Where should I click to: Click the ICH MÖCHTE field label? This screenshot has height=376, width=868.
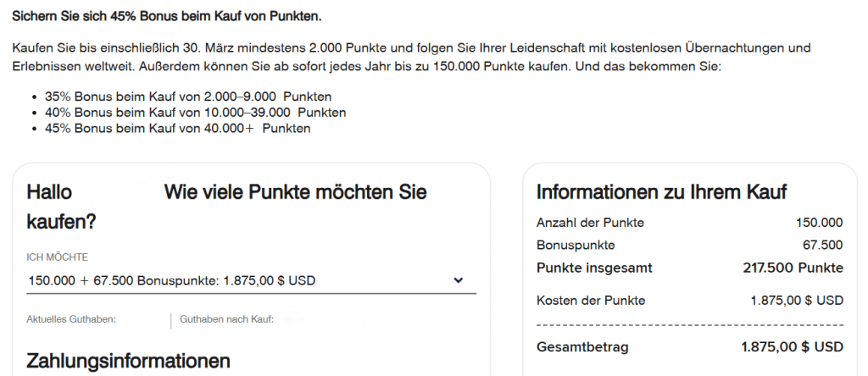[x=58, y=257]
